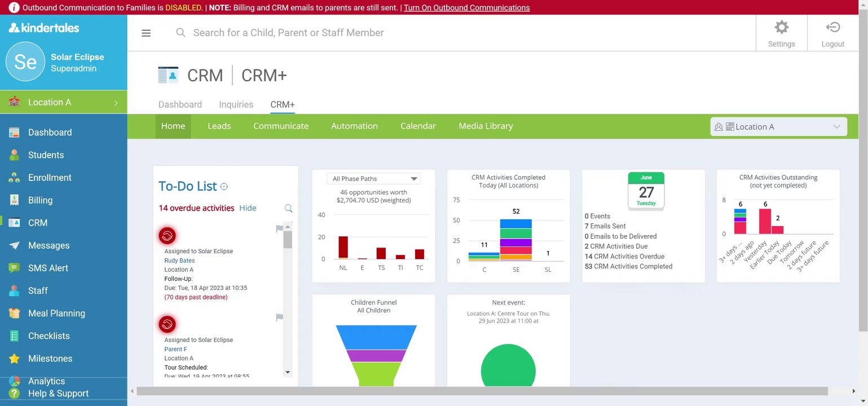The width and height of the screenshot is (868, 406).
Task: Click the To-Do List search magnifier icon
Action: (x=288, y=208)
